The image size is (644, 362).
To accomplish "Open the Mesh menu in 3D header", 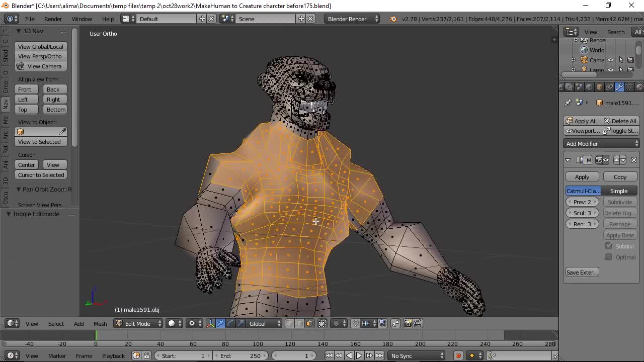I will click(x=100, y=323).
